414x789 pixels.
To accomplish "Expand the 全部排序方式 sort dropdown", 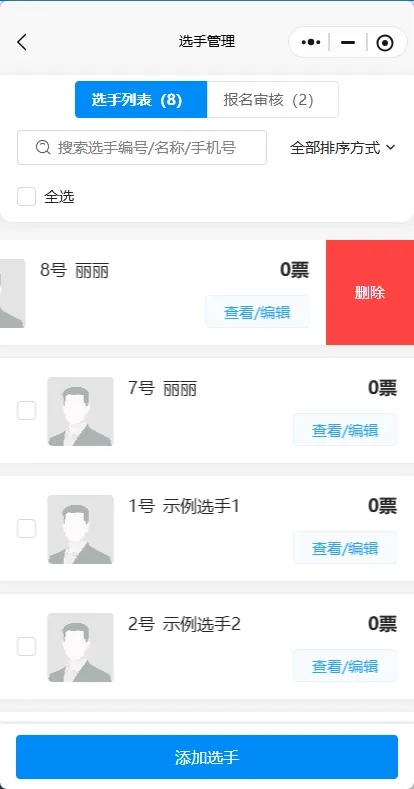I will tap(343, 148).
